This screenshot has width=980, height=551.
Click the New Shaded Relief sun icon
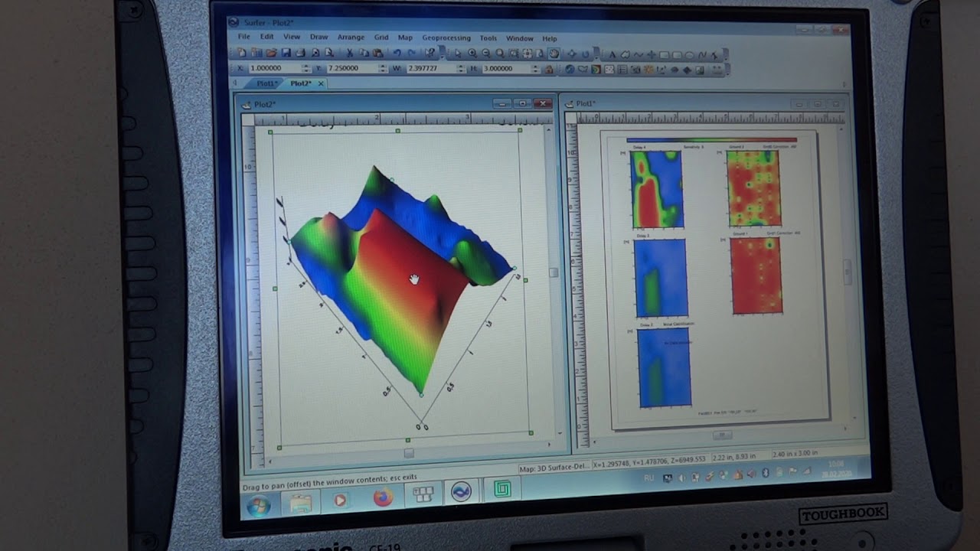pyautogui.click(x=648, y=69)
